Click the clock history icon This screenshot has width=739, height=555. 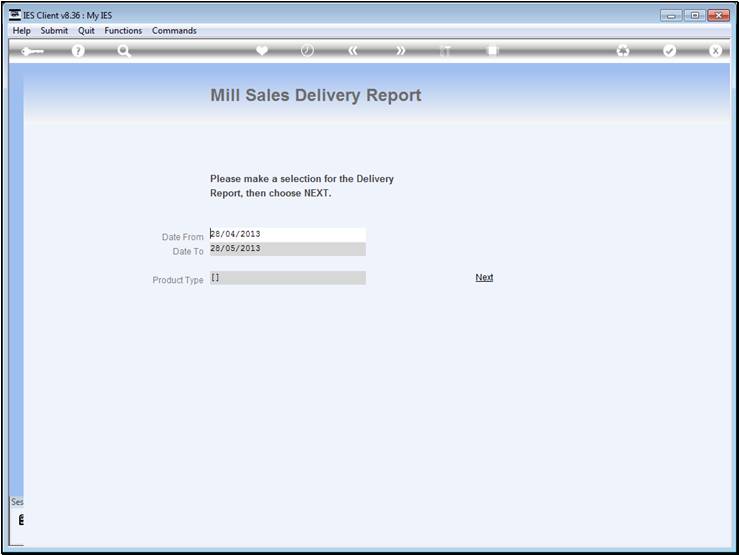(x=307, y=50)
